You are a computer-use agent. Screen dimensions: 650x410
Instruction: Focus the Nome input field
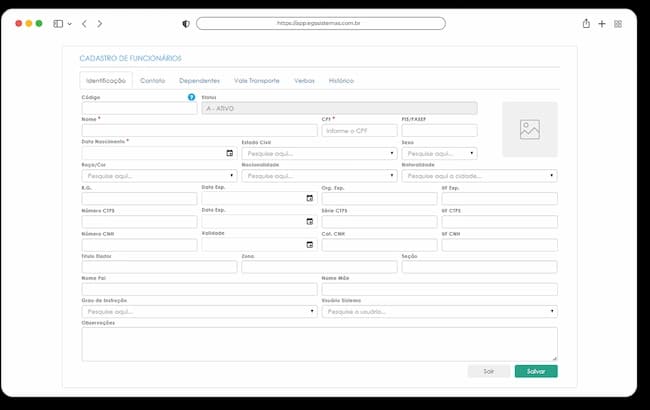click(199, 131)
